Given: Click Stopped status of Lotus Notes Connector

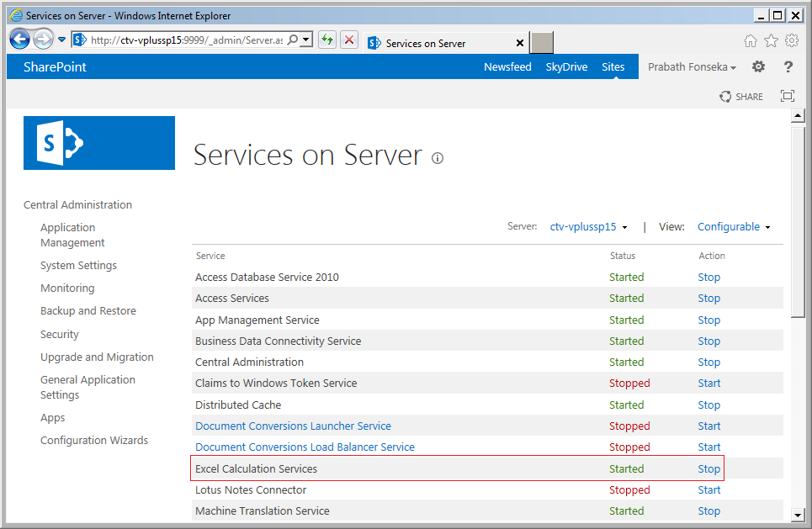Looking at the screenshot, I should (x=629, y=489).
